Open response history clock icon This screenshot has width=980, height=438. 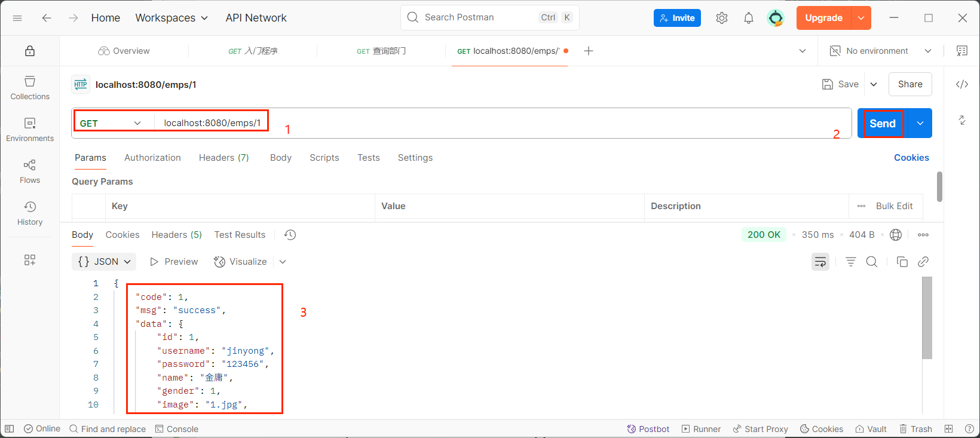[290, 235]
